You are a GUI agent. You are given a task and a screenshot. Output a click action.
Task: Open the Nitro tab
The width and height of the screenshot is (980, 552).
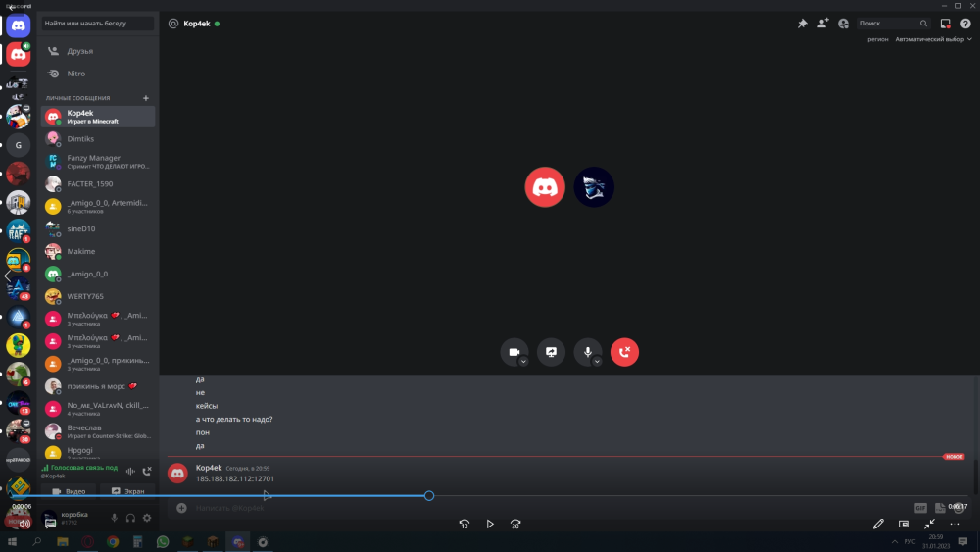pyautogui.click(x=97, y=74)
